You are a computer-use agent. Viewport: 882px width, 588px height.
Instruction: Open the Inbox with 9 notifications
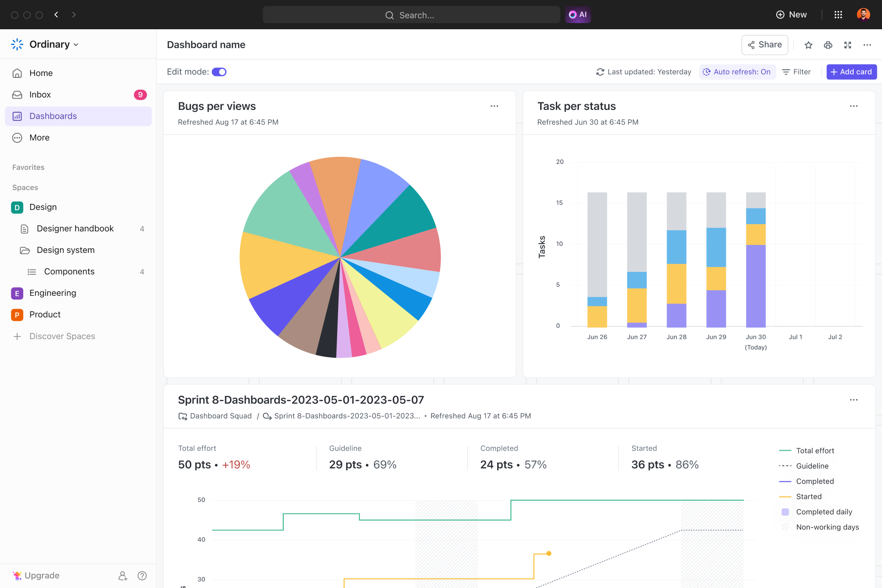40,94
